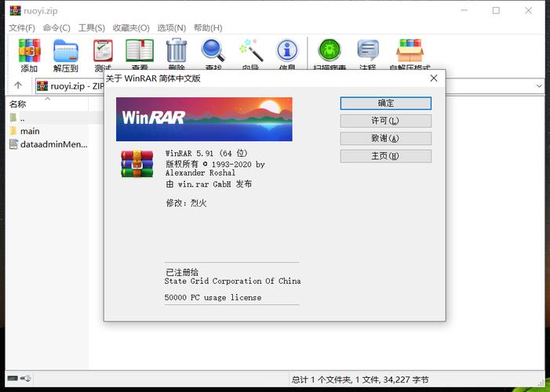The image size is (550, 392).
Task: Go up one folder level arrow
Action: (x=18, y=85)
